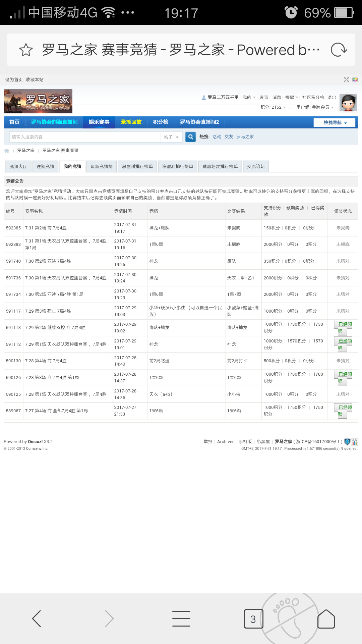Click 已经领取 button for entry 591113
Screen dimensions: 362x644
tap(343, 328)
